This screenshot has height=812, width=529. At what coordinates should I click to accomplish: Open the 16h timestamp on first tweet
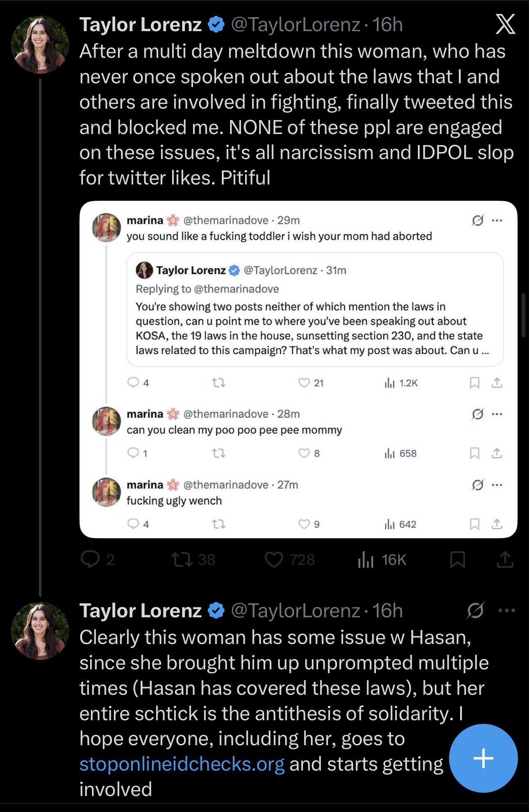pos(388,25)
